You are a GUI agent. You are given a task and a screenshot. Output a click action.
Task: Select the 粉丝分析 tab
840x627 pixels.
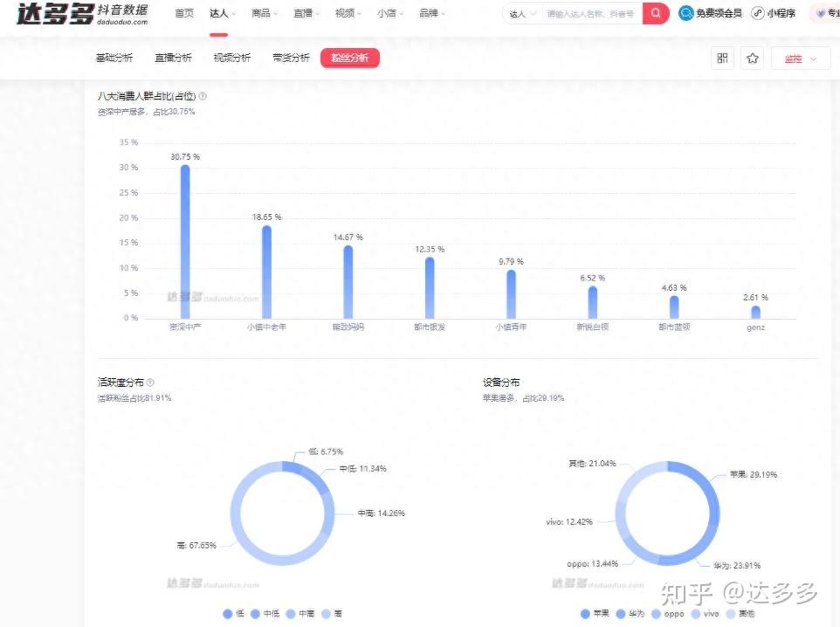point(350,58)
